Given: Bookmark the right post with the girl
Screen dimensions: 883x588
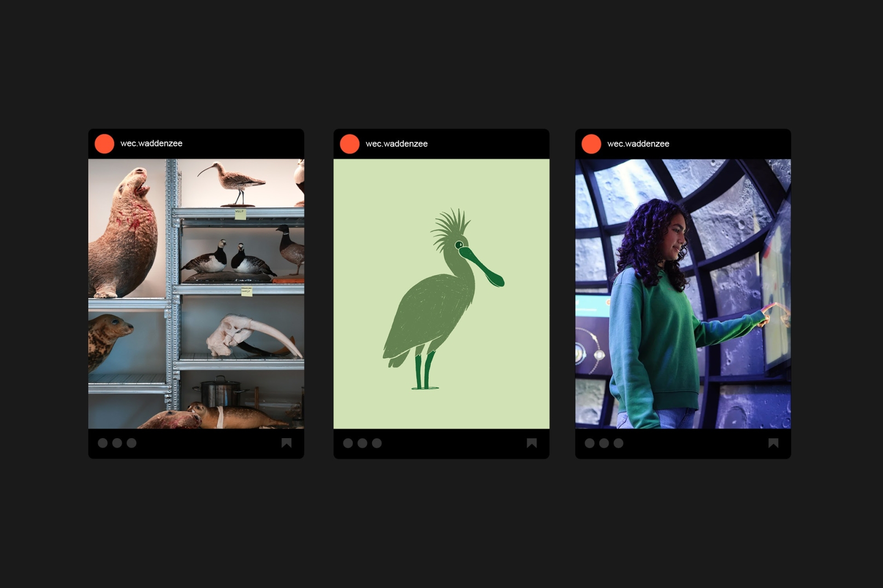Looking at the screenshot, I should pyautogui.click(x=773, y=443).
